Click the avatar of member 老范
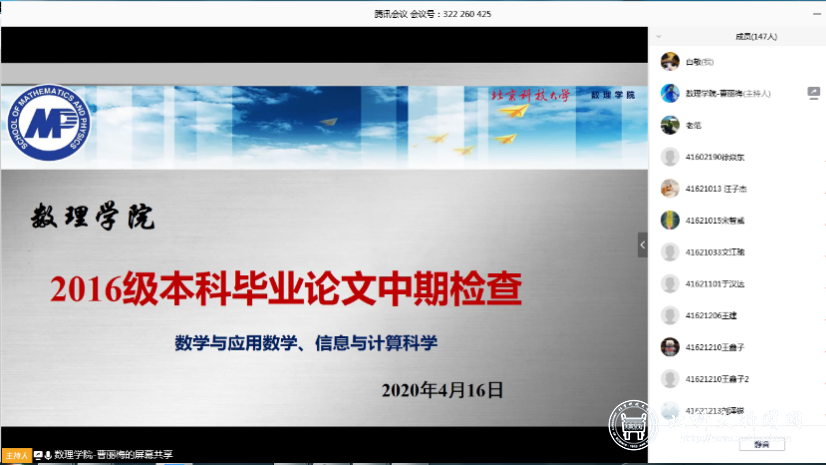 click(670, 125)
